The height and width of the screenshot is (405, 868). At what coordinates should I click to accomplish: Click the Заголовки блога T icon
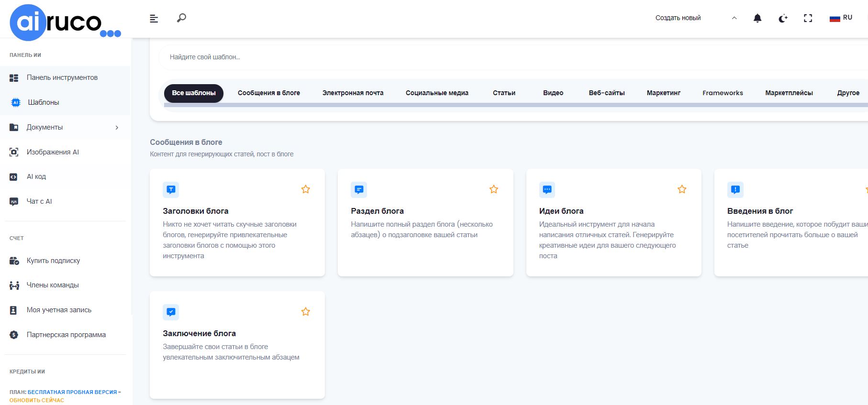pyautogui.click(x=171, y=190)
